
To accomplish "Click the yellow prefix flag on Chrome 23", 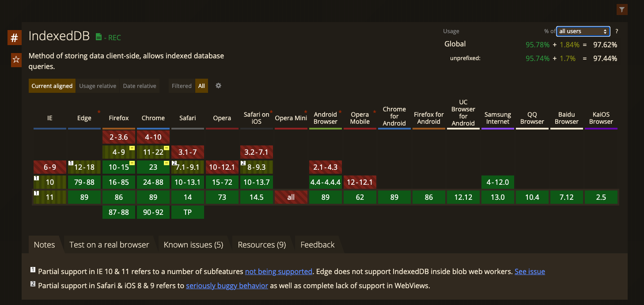I will [167, 163].
